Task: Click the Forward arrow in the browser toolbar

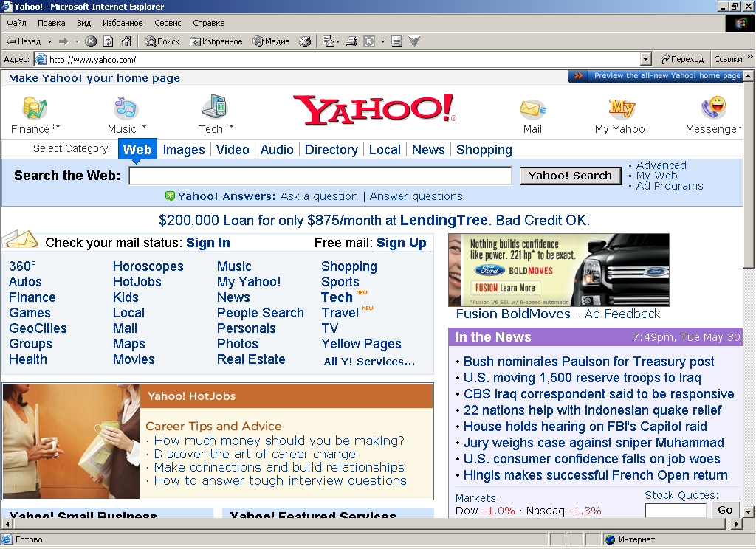Action: tap(63, 41)
